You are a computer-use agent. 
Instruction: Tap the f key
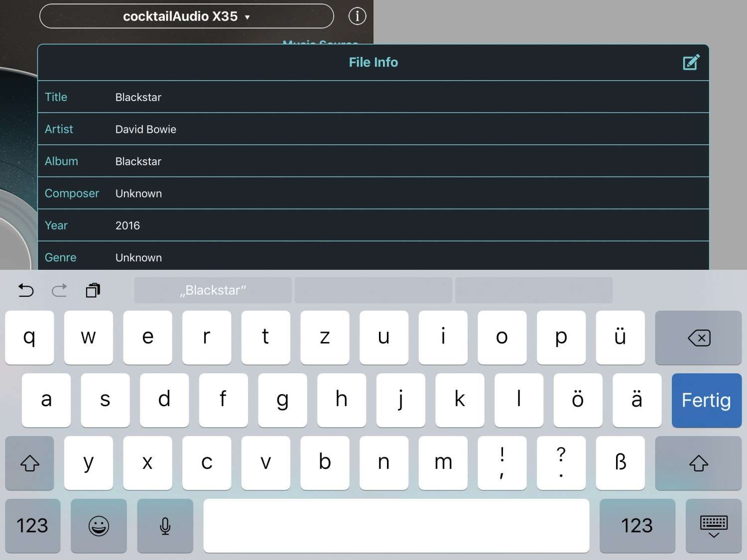224,400
